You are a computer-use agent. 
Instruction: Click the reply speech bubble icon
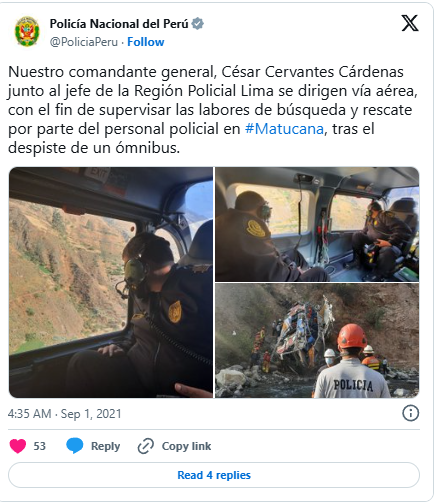click(x=75, y=446)
